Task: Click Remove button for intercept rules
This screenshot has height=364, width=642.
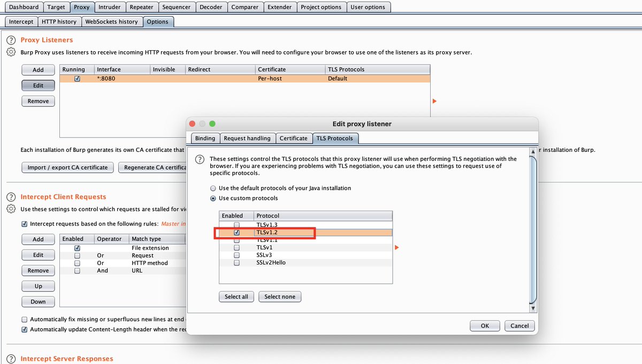Action: (38, 270)
